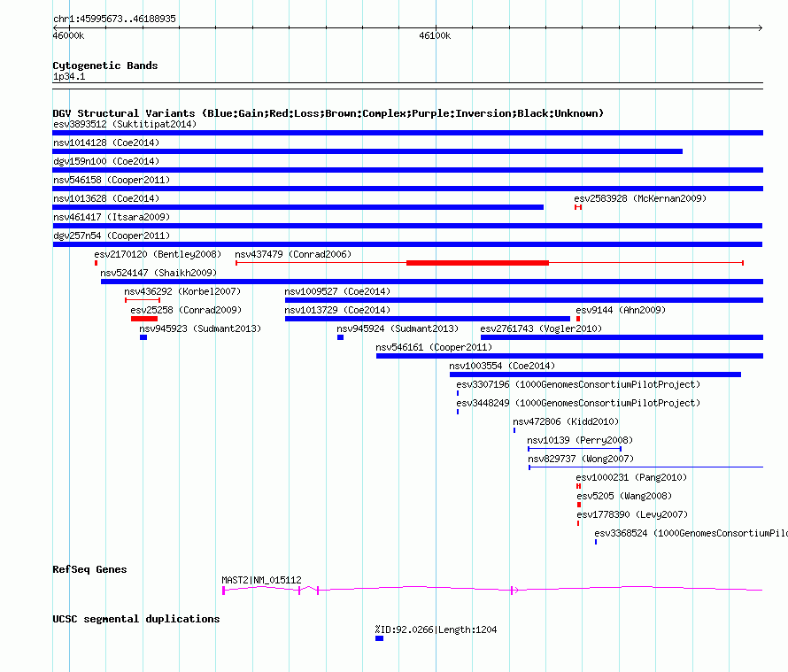Open the nsv524147 (Shaikh2009) label
788x672 pixels.
pyautogui.click(x=158, y=273)
